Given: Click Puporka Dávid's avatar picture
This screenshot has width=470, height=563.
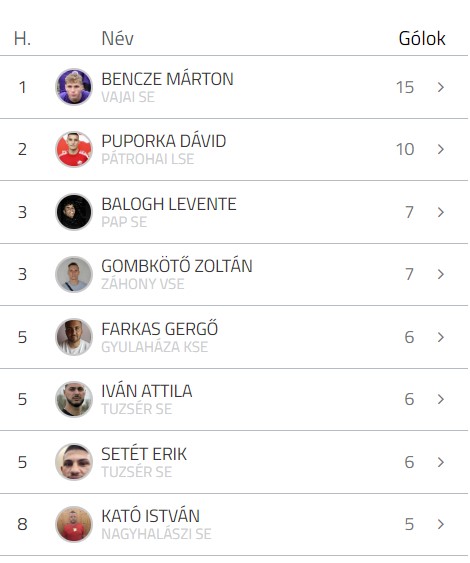Looking at the screenshot, I should [74, 149].
